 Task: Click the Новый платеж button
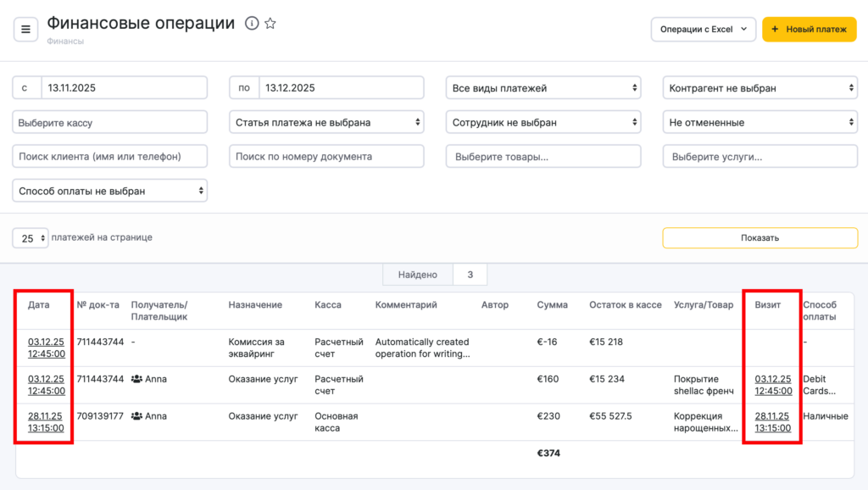coord(809,29)
